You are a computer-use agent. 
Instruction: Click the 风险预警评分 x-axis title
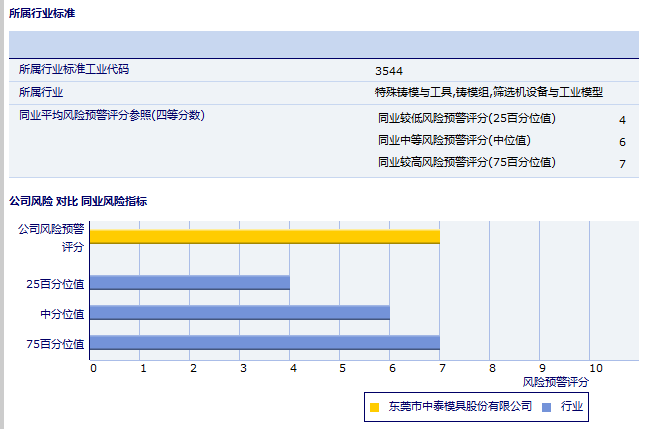[556, 382]
